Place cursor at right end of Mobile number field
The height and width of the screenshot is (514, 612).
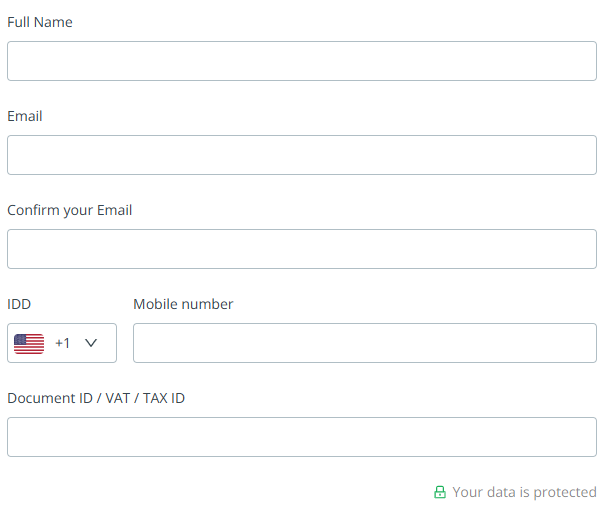pos(585,343)
